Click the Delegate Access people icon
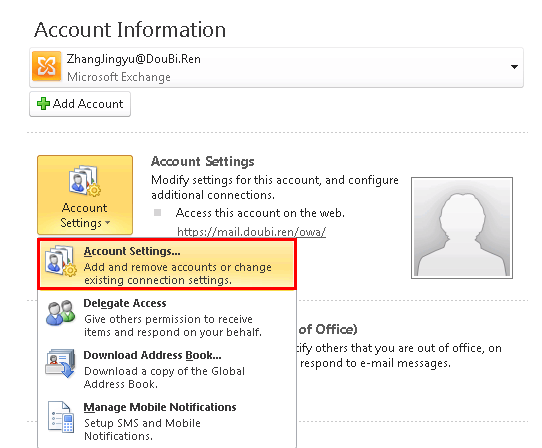The image size is (542, 448). (x=60, y=312)
